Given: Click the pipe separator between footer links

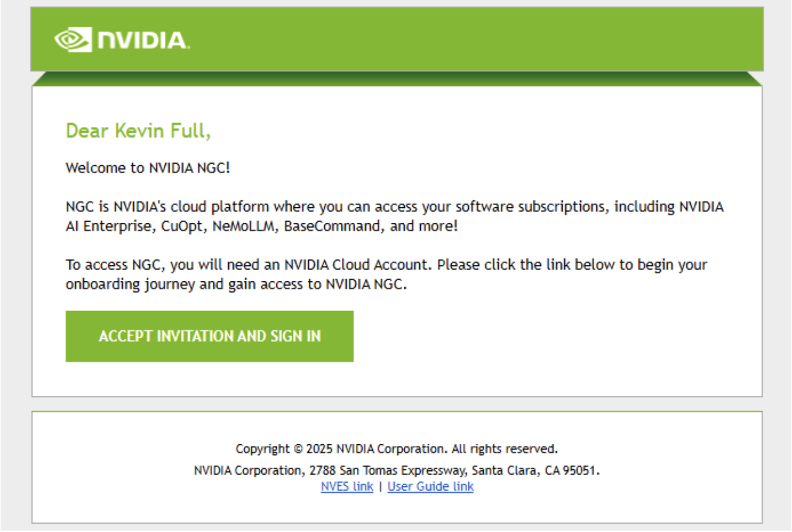Looking at the screenshot, I should [380, 487].
